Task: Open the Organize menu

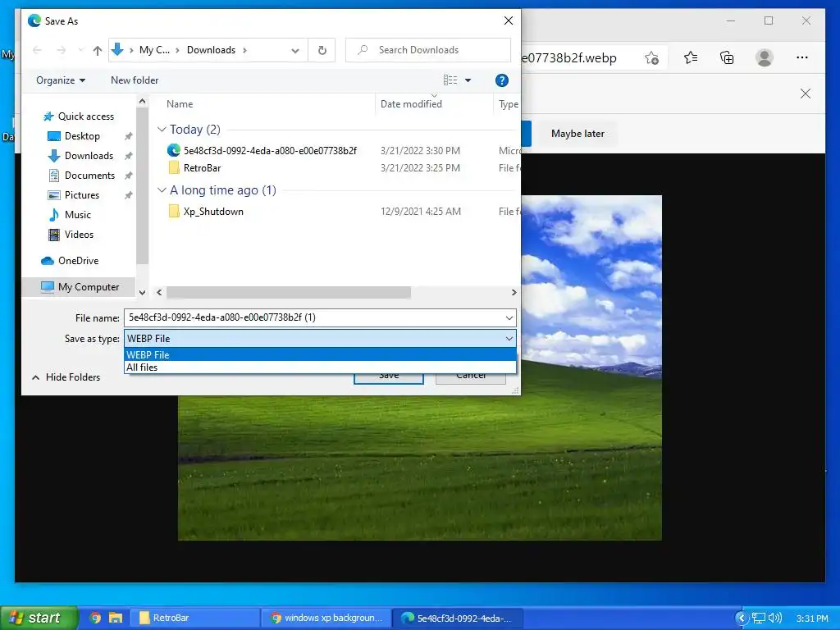Action: (61, 80)
